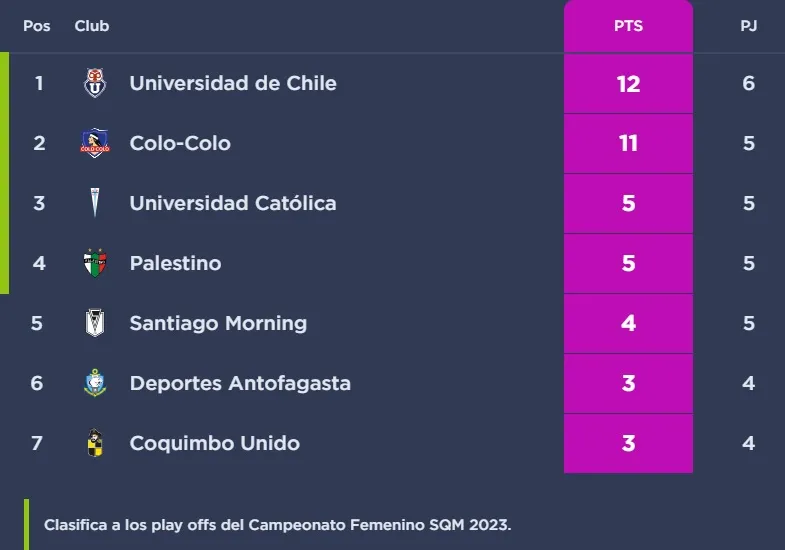Screen dimensions: 785x550
Task: Sort table by PJ column header
Action: [x=748, y=26]
